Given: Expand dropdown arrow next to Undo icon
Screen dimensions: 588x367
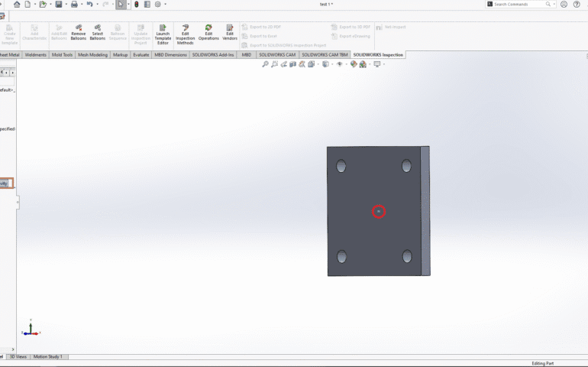Looking at the screenshot, I should coord(97,4).
